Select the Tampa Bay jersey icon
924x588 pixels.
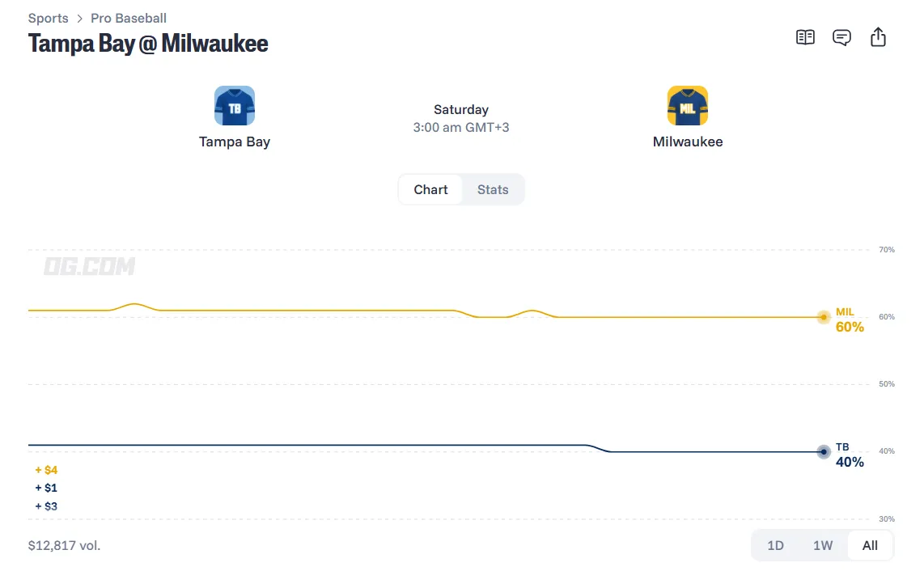(235, 105)
